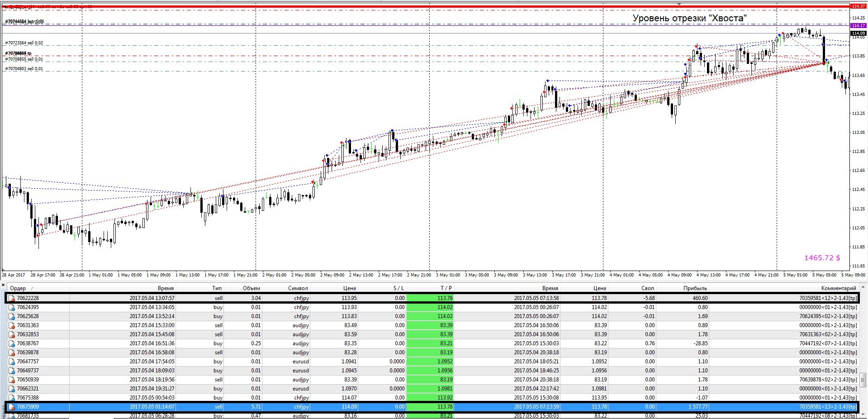This screenshot has height=419, width=868.
Task: Click the time axis label 3 May 01:00
Action: [x=448, y=275]
